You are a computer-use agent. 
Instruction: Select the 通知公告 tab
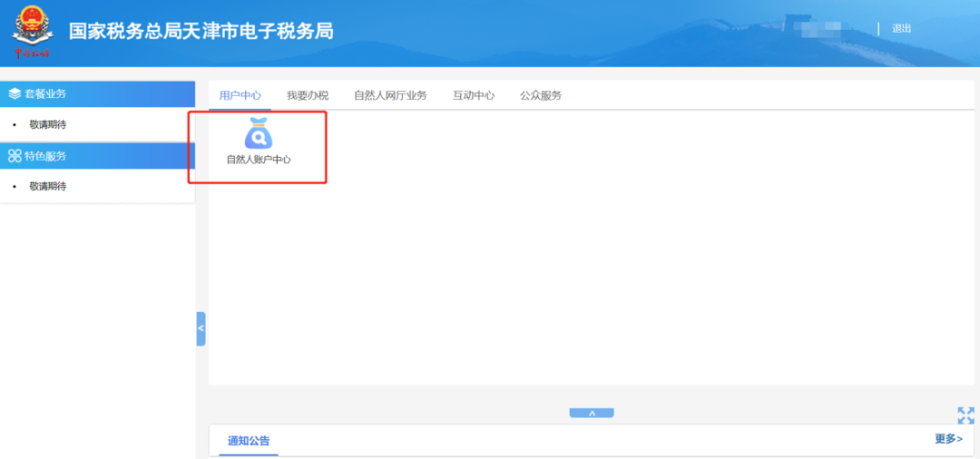tap(249, 442)
